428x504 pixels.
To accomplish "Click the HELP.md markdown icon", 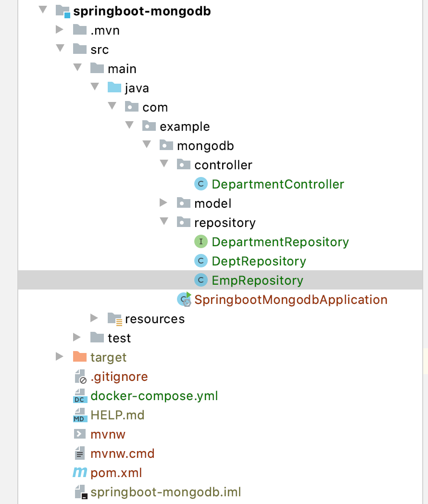I will (x=79, y=415).
